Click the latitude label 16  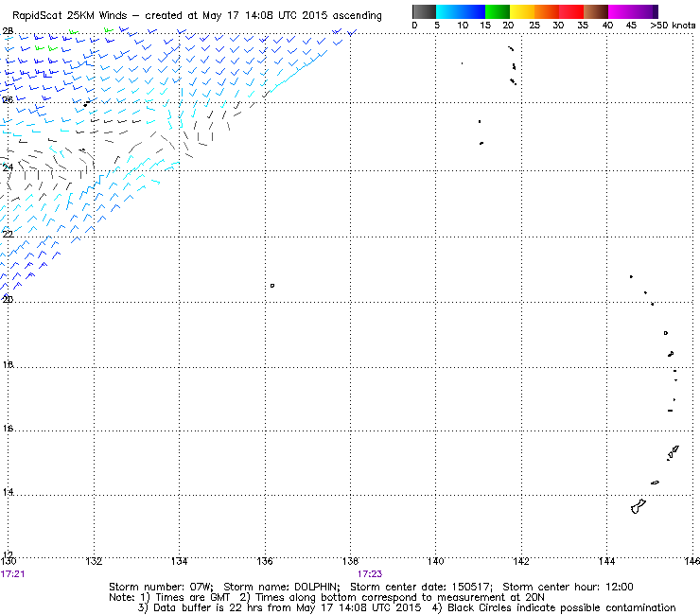[8, 428]
